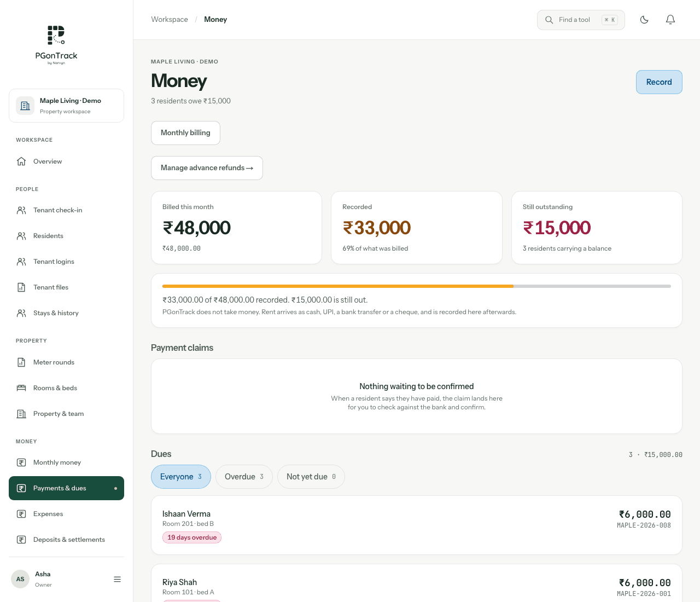Screen dimensions: 700x602
Task: Open Stays & history
Action: coord(66,313)
